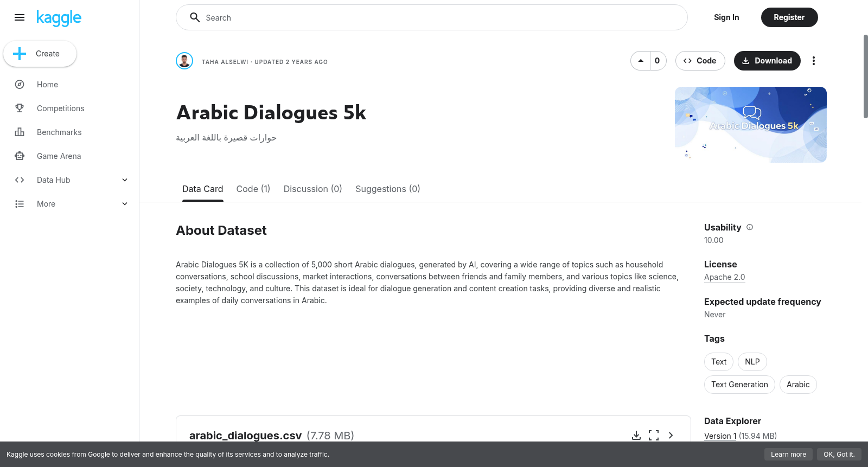
Task: Open the three-dot options menu
Action: tap(813, 61)
